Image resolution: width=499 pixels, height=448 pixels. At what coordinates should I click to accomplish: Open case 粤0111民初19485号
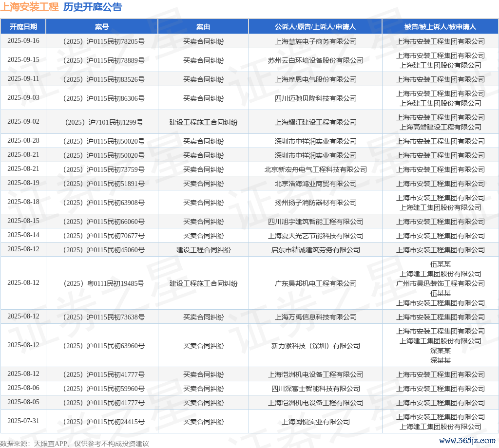(104, 283)
